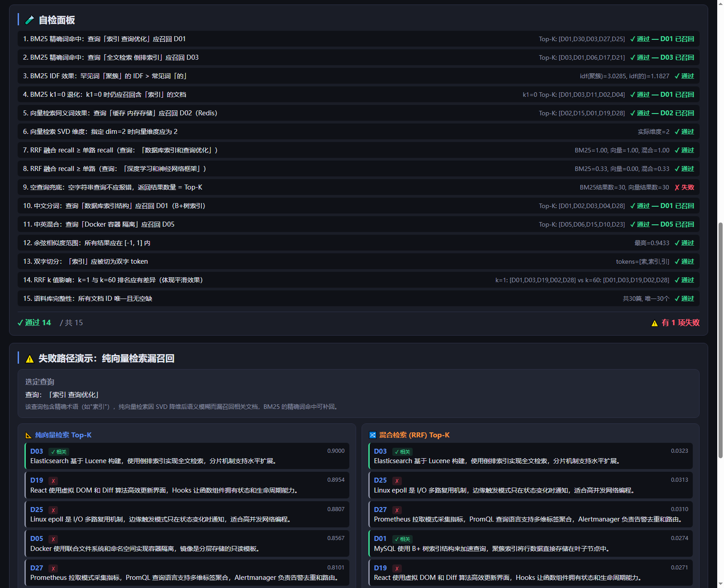724x588 pixels.
Task: Select row 11 中英混合 Docker 容器 隔离
Action: (x=358, y=224)
